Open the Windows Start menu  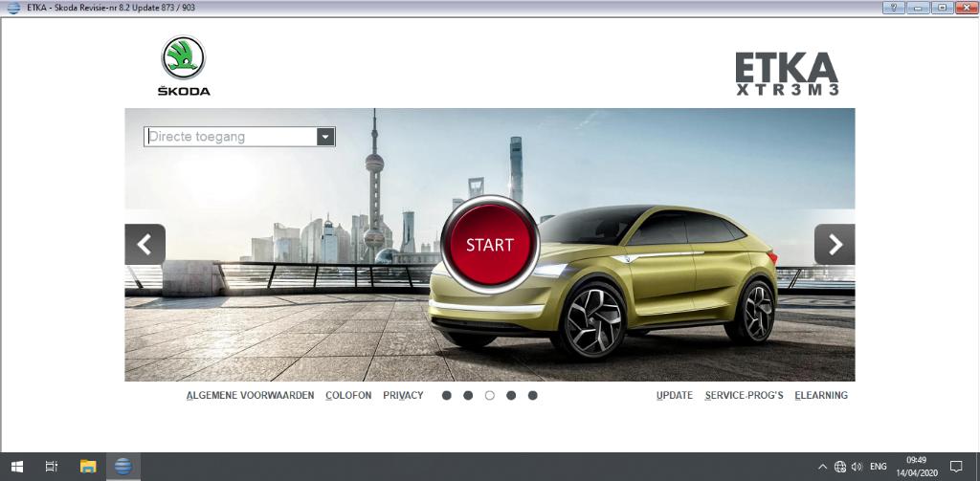16,467
